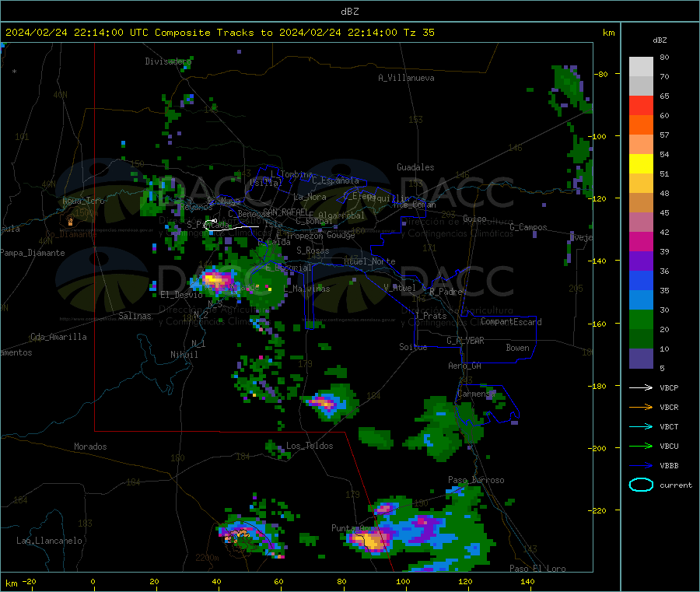Select the slate swatch between 10 and 5 dBZ
This screenshot has width=700, height=592.
641,359
